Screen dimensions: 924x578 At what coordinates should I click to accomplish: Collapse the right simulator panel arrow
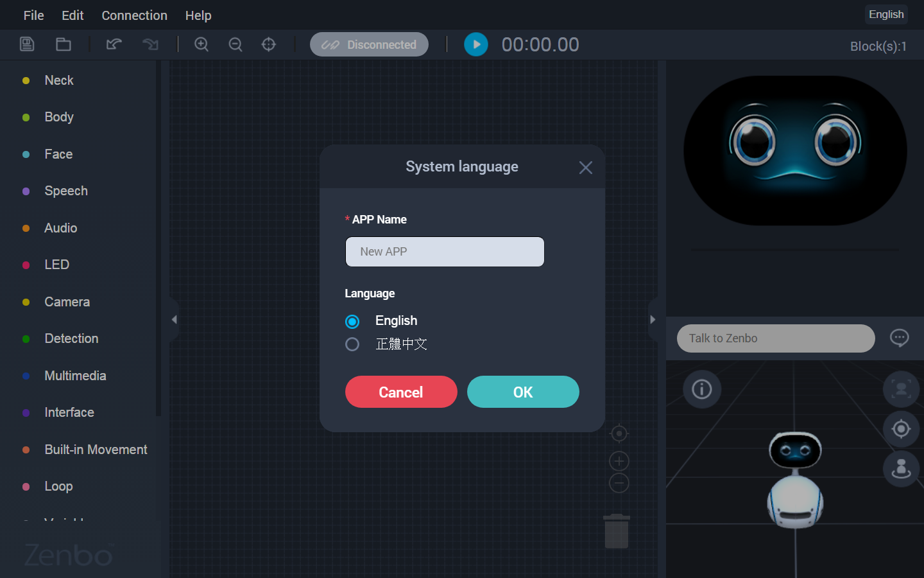click(x=653, y=319)
